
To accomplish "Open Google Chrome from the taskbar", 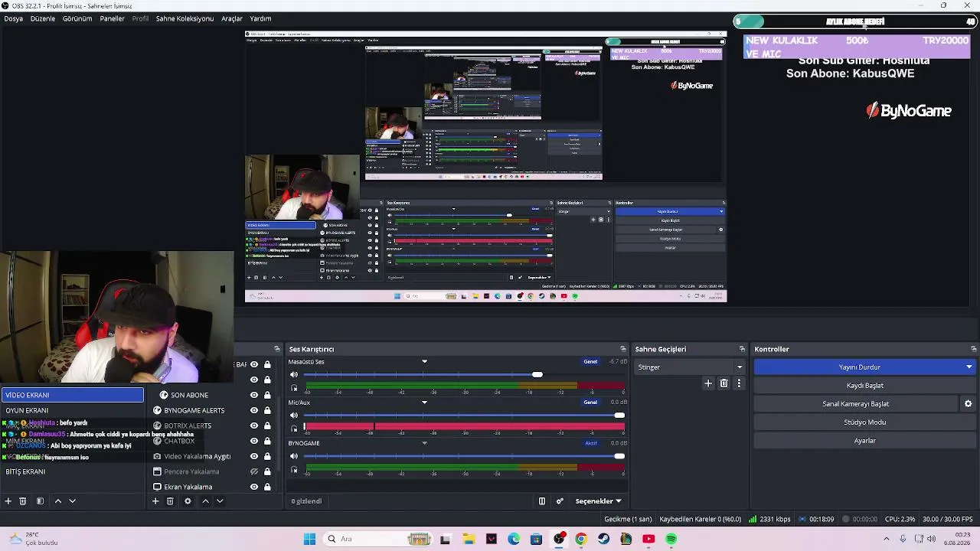I will [x=581, y=539].
